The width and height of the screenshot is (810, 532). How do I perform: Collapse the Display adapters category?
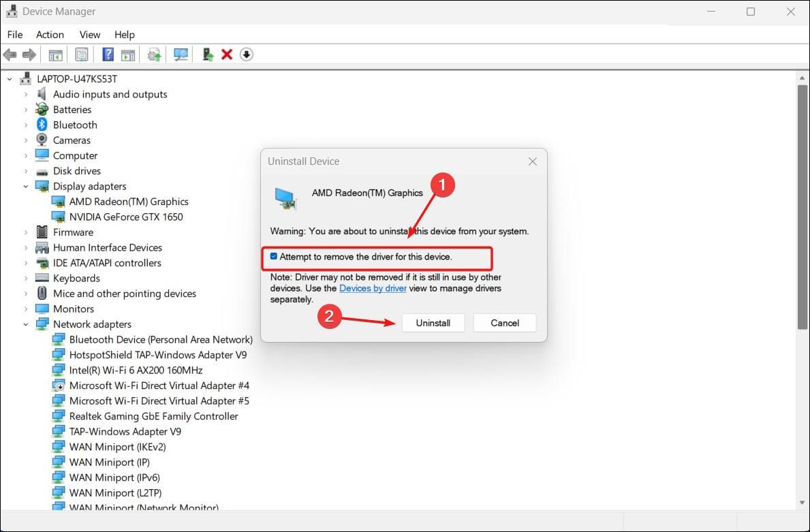(x=26, y=186)
